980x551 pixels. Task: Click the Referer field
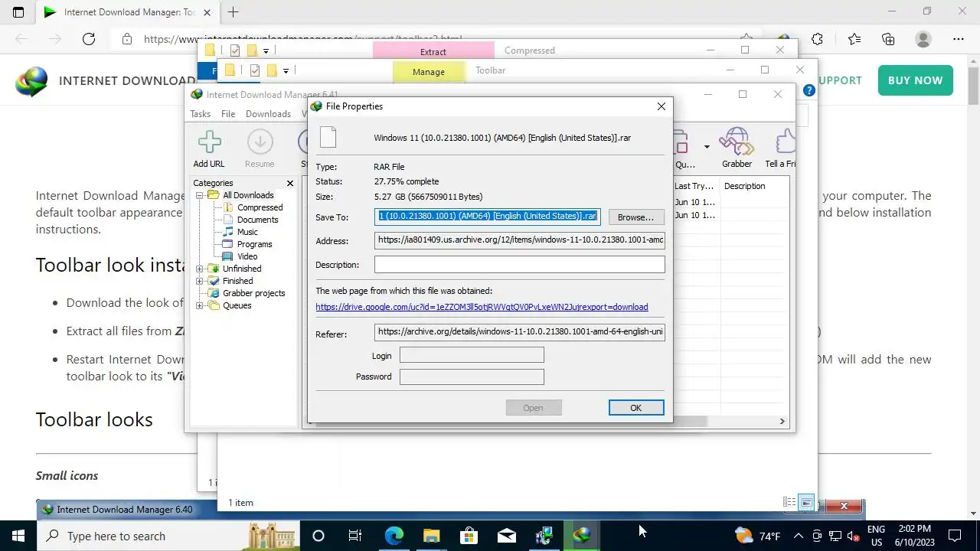pos(520,332)
